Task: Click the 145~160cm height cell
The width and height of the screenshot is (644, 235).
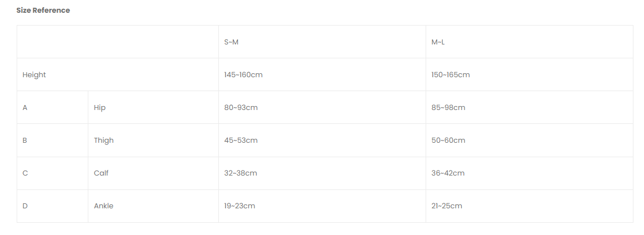Action: (x=243, y=75)
